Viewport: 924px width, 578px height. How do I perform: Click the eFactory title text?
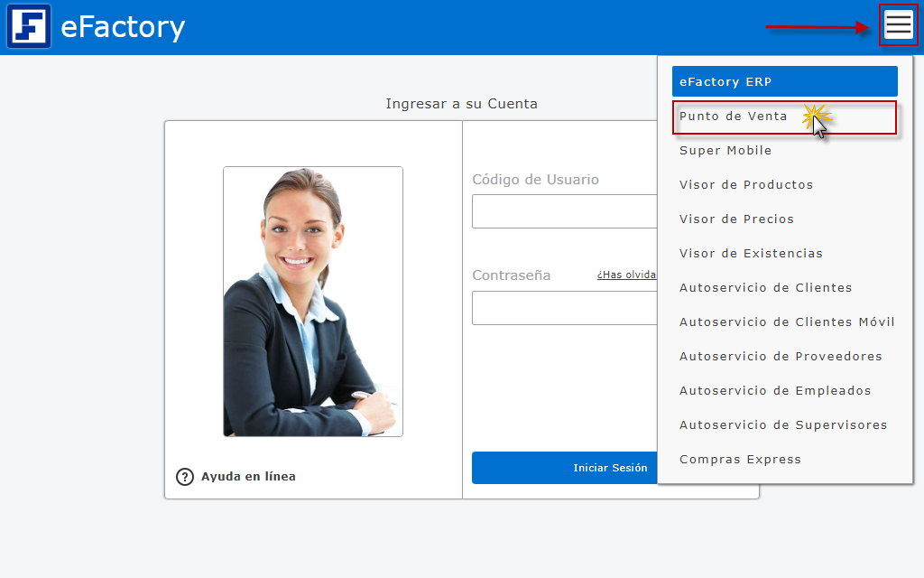(123, 28)
